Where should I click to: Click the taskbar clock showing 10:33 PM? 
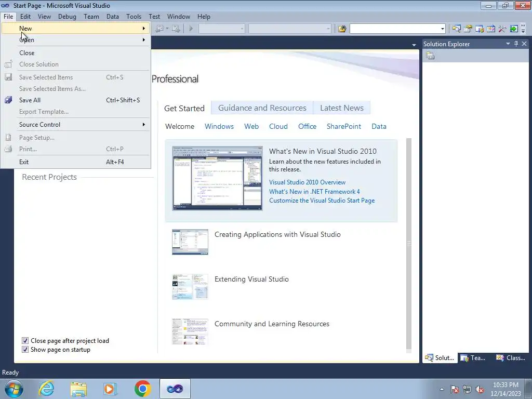pyautogui.click(x=506, y=385)
